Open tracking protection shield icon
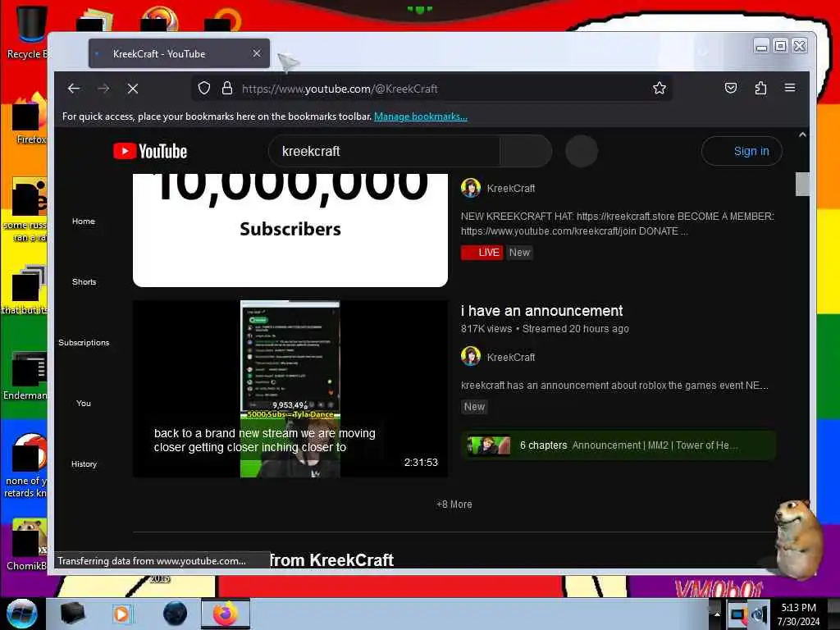This screenshot has width=840, height=630. pyautogui.click(x=204, y=89)
